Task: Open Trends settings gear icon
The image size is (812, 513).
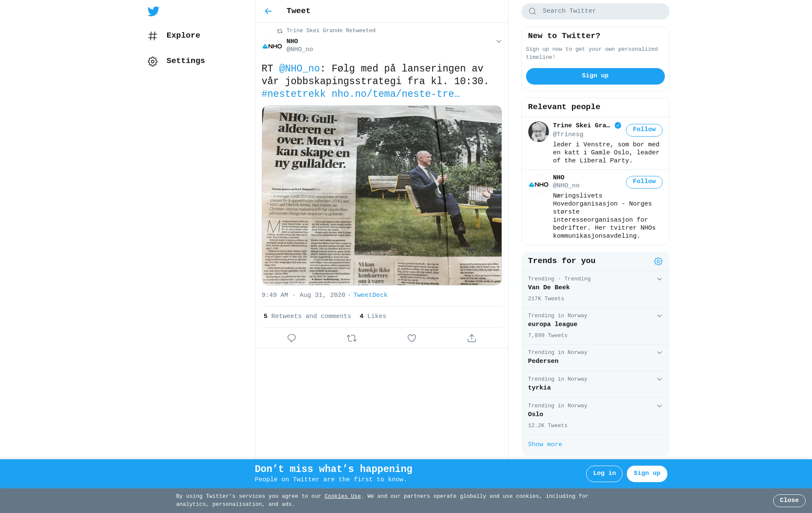Action: (658, 261)
